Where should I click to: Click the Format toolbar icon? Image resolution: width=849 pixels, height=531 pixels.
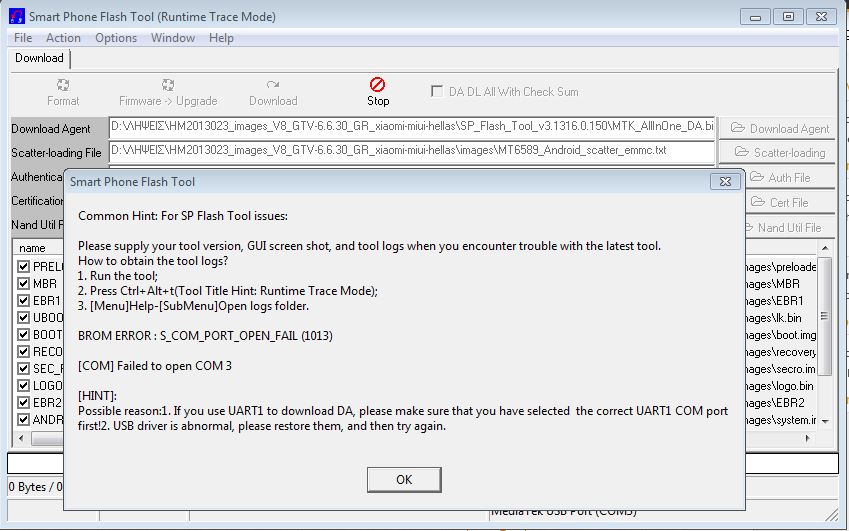(63, 85)
